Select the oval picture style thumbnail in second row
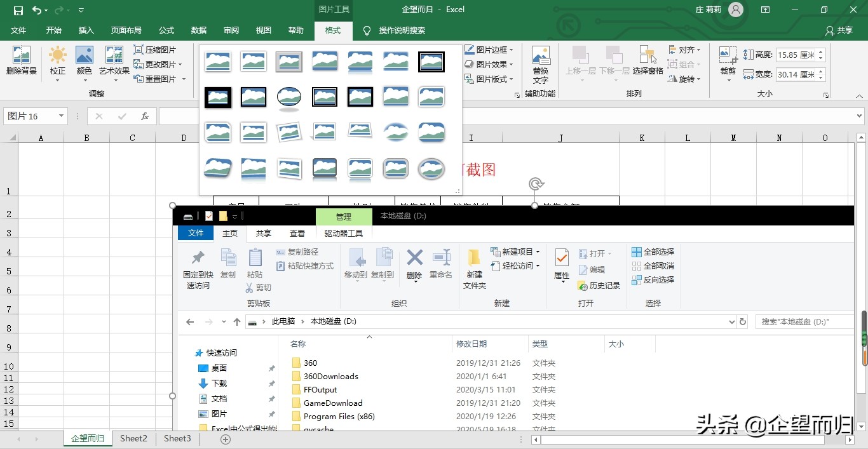This screenshot has width=868, height=449. [288, 97]
